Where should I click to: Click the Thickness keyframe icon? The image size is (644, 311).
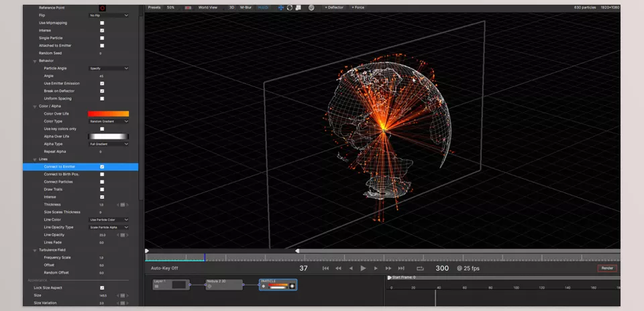(122, 204)
